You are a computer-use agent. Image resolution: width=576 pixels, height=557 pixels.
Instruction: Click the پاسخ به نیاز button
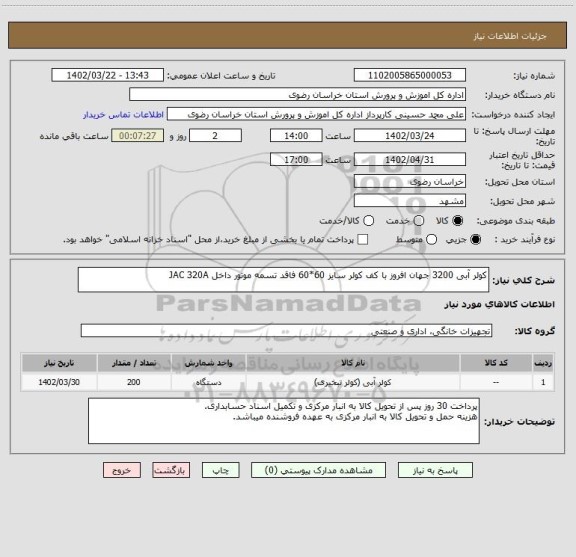tap(435, 470)
